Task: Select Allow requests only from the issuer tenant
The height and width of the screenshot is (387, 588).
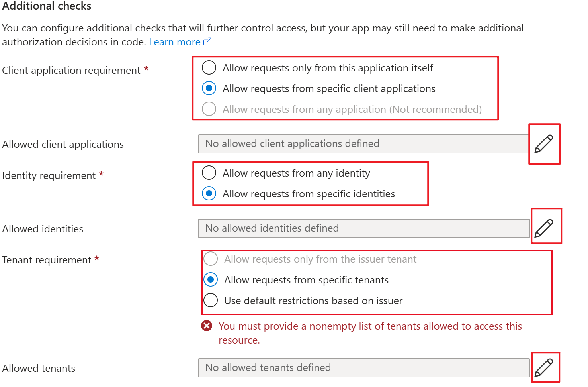Action: tap(210, 259)
